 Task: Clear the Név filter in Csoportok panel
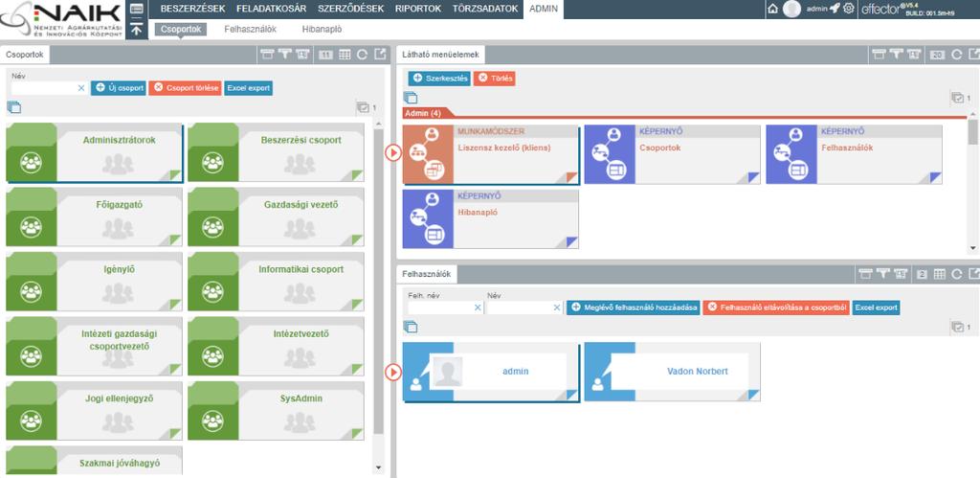point(81,88)
